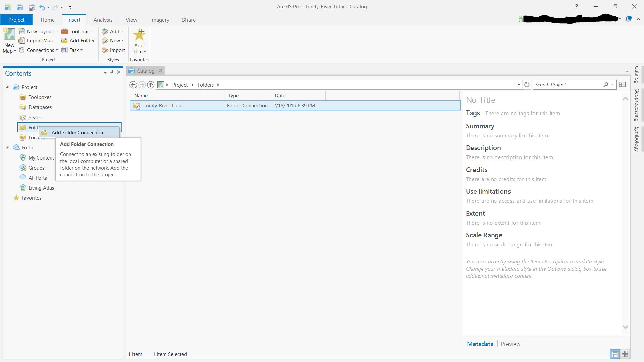This screenshot has width=644, height=362.
Task: Open the docked Symbology side tab
Action: tap(637, 139)
